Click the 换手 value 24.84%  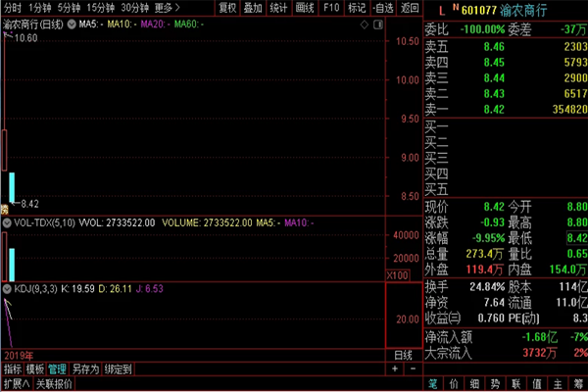point(487,287)
